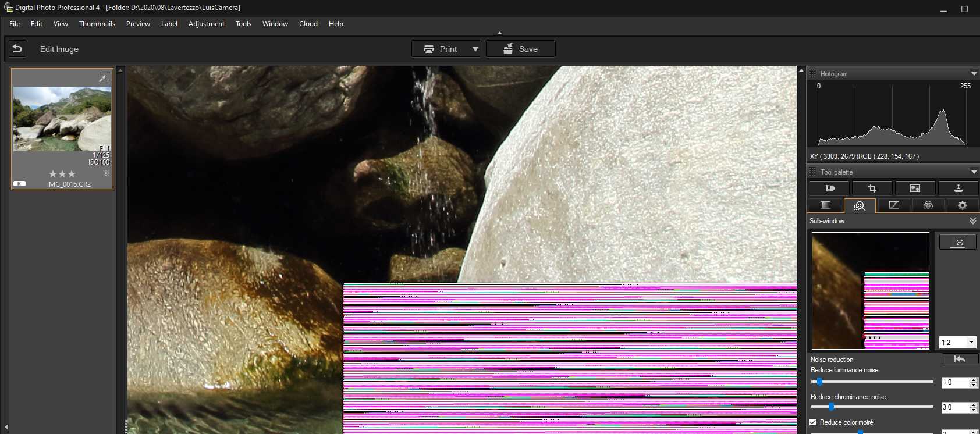Image resolution: width=980 pixels, height=434 pixels.
Task: Click the XY RGB coordinates readout
Action: click(864, 156)
